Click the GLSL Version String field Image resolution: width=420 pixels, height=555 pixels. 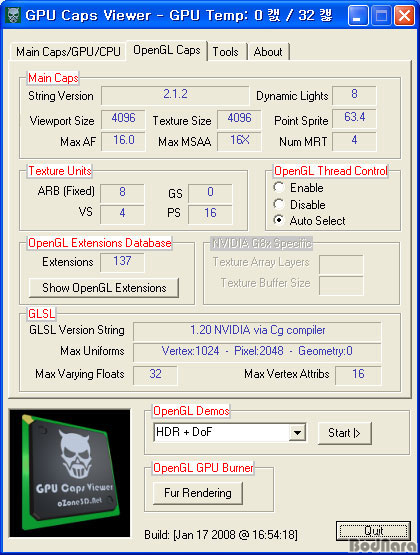point(257,331)
